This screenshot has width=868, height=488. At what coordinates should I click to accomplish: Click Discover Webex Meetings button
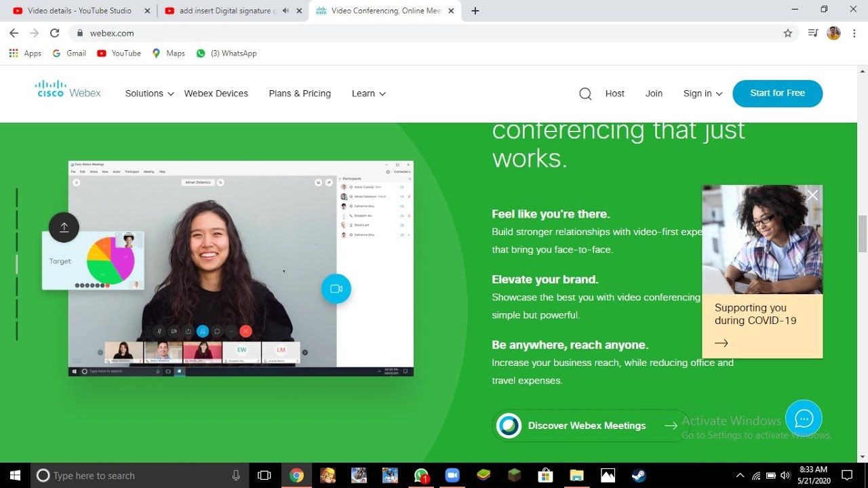tap(587, 426)
